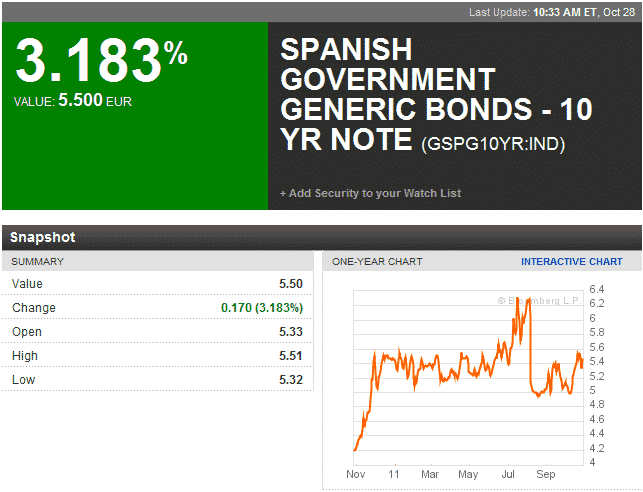This screenshot has width=643, height=492.
Task: Click the Low row value 5.32
Action: point(289,380)
